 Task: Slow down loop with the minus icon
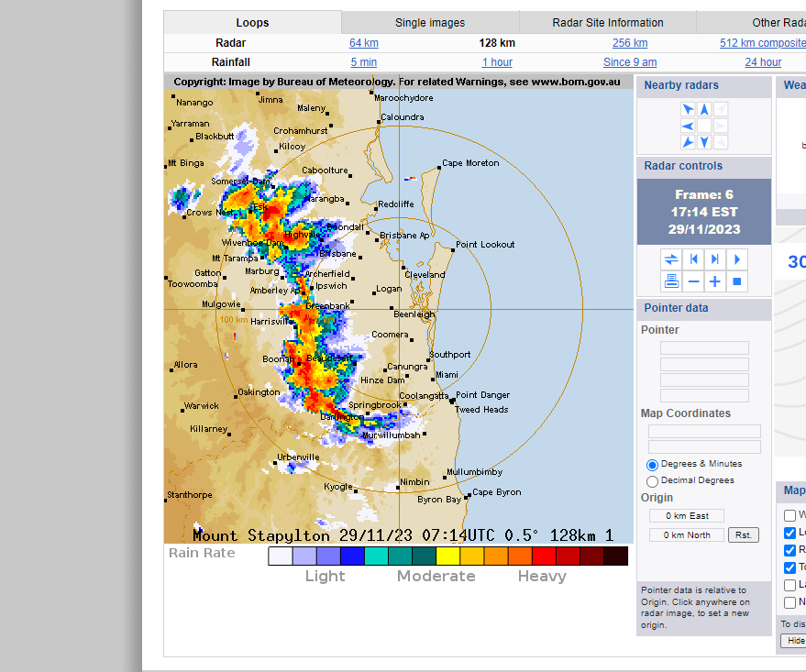(x=693, y=281)
